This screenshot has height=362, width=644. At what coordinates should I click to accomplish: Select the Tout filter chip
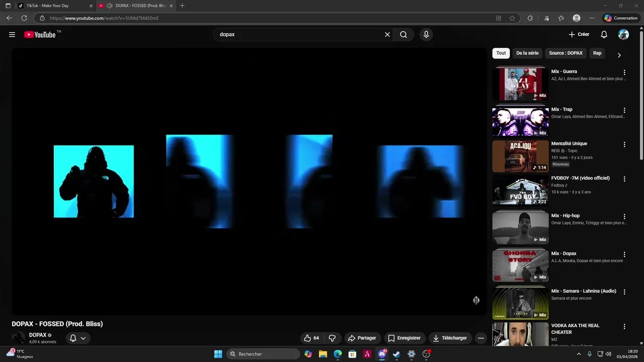click(x=501, y=53)
